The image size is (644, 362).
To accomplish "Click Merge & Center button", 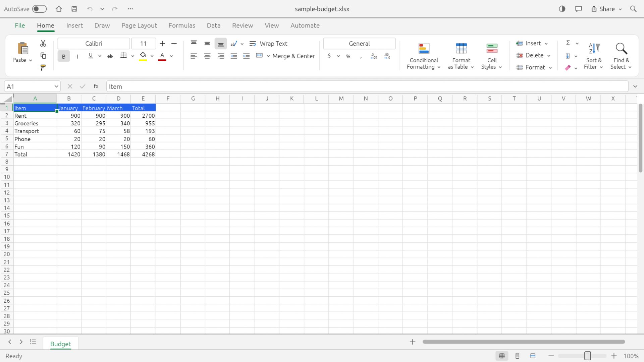I will click(x=293, y=56).
